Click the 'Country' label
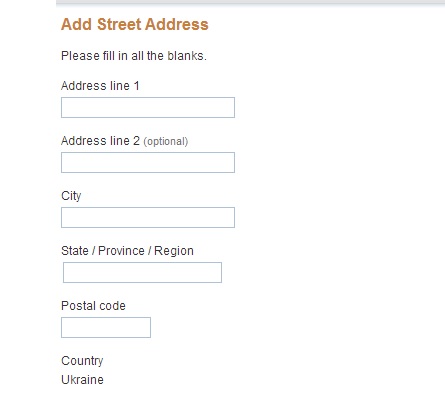The height and width of the screenshot is (394, 445). click(82, 361)
